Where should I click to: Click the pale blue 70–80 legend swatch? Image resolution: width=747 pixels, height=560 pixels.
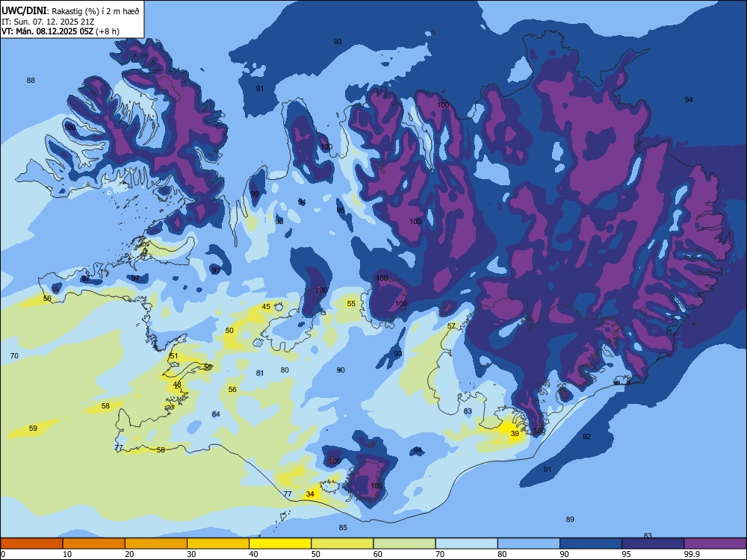pyautogui.click(x=466, y=544)
